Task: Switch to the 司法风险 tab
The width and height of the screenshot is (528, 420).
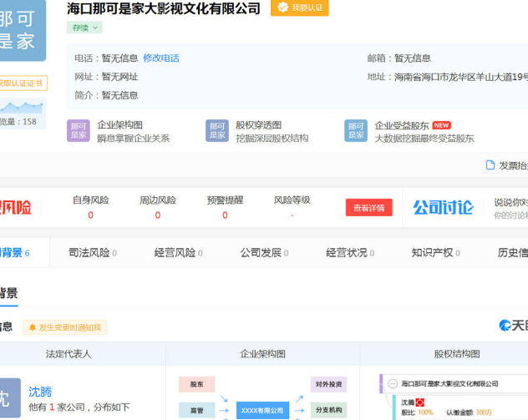Action: [93, 253]
